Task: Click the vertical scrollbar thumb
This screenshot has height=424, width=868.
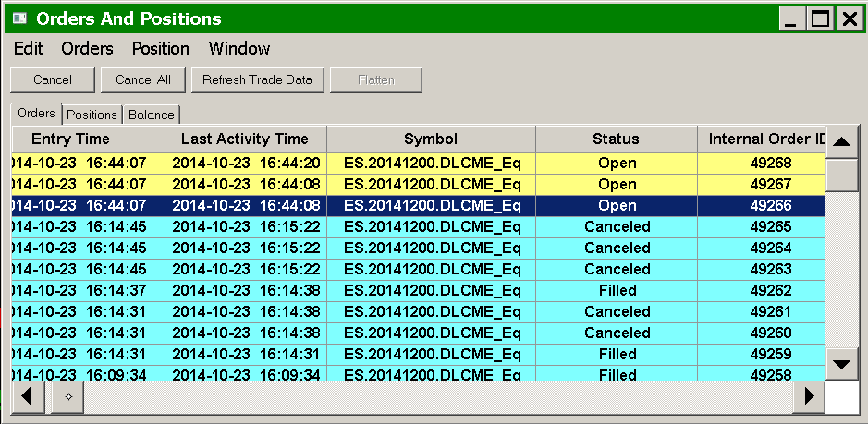Action: 842,175
